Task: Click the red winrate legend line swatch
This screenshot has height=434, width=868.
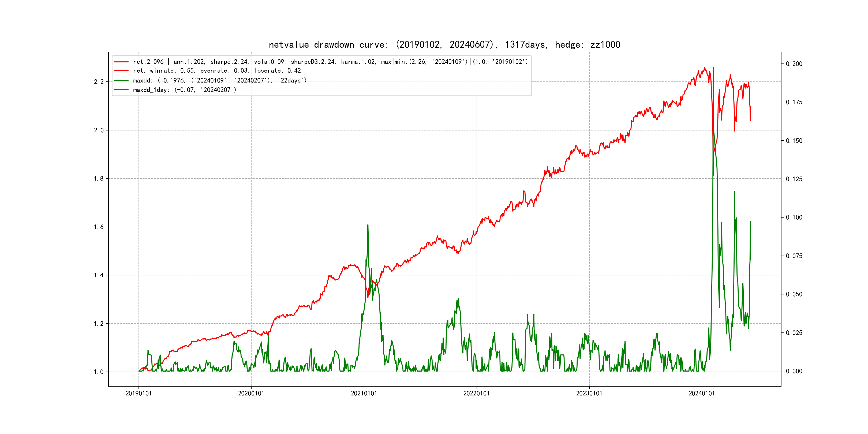Action: tap(121, 71)
